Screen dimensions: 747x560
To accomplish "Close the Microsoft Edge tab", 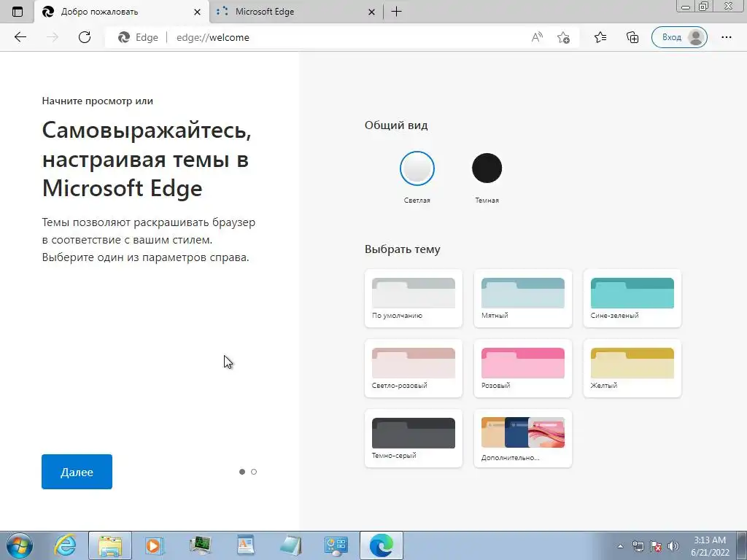I will (371, 12).
